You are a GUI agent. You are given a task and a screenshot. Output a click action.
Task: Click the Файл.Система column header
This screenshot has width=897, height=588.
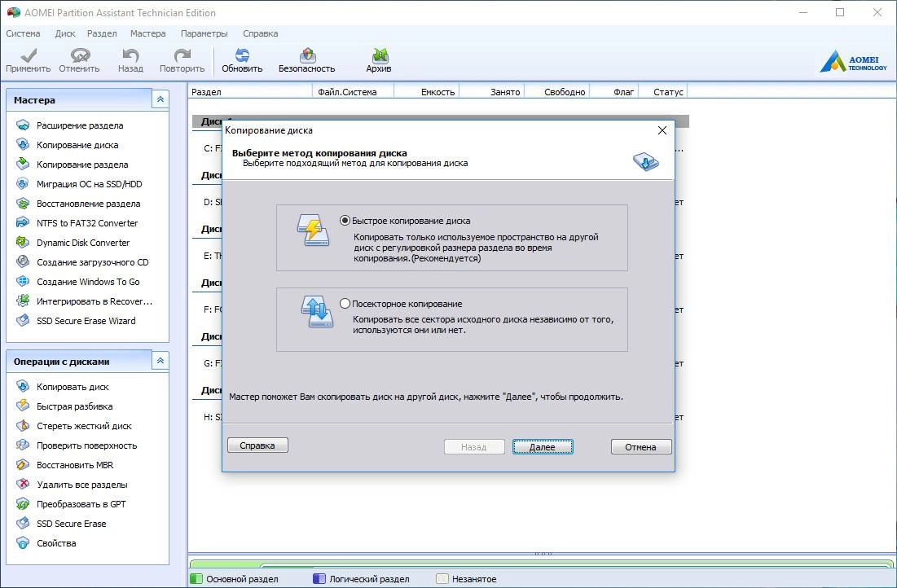[x=353, y=91]
